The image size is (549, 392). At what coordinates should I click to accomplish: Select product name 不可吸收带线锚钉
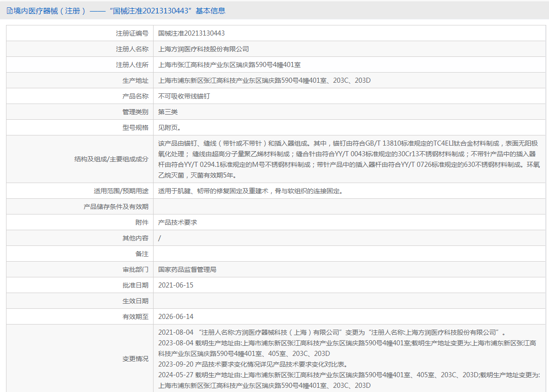tap(184, 96)
